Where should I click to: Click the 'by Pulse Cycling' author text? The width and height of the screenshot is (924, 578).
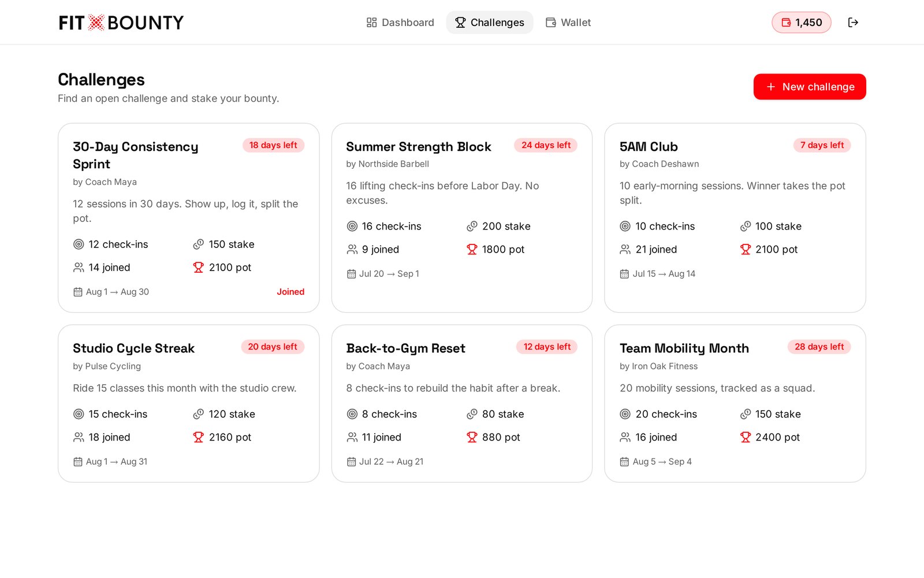(107, 366)
